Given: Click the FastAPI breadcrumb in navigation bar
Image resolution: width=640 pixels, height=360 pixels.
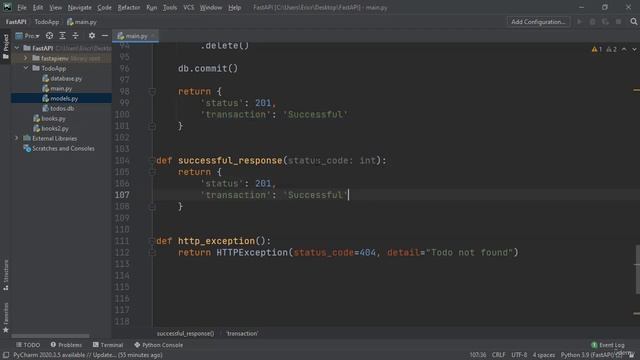Looking at the screenshot, I should click(16, 22).
